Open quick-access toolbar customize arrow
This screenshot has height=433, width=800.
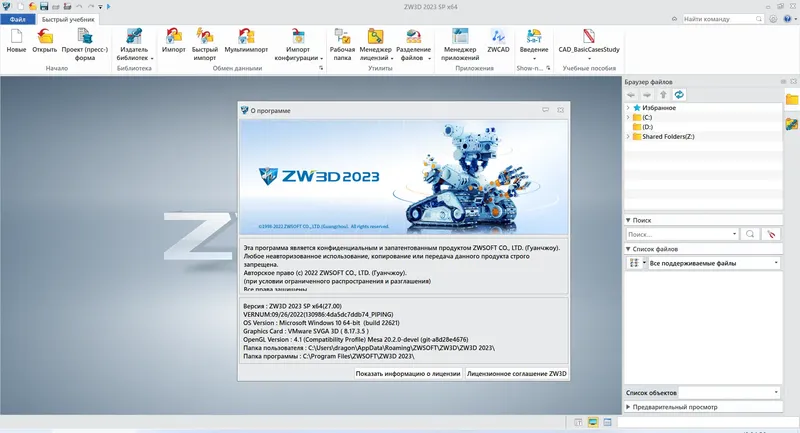(x=101, y=7)
